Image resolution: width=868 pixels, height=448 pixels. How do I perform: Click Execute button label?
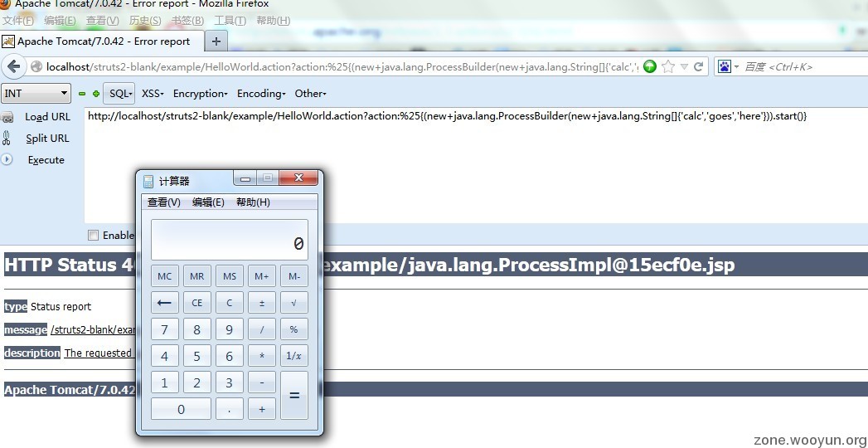(x=46, y=160)
